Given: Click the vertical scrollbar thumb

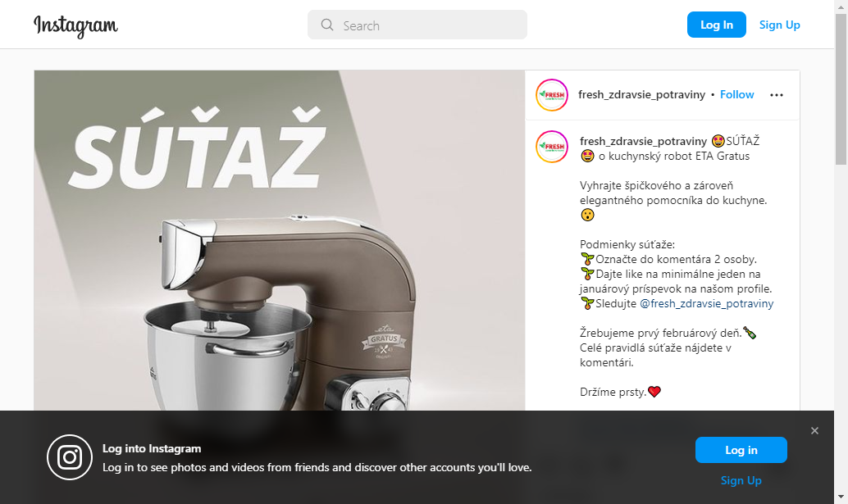Looking at the screenshot, I should coord(841,89).
